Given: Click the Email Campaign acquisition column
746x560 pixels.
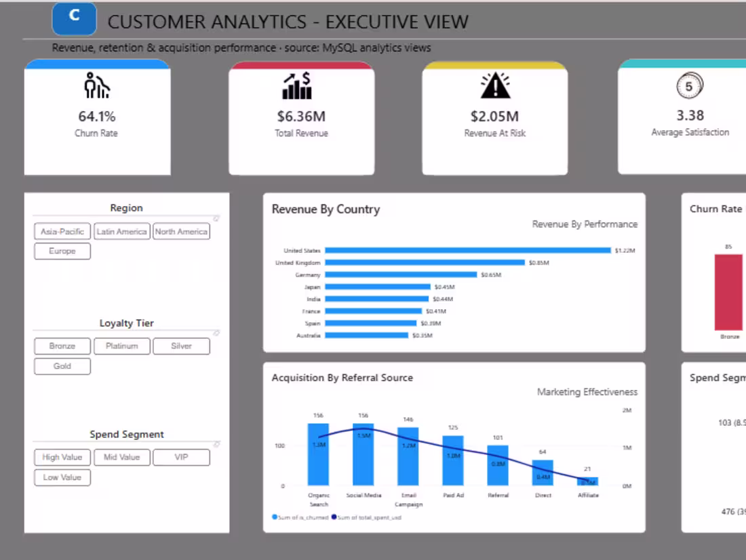Looking at the screenshot, I should pos(408,456).
